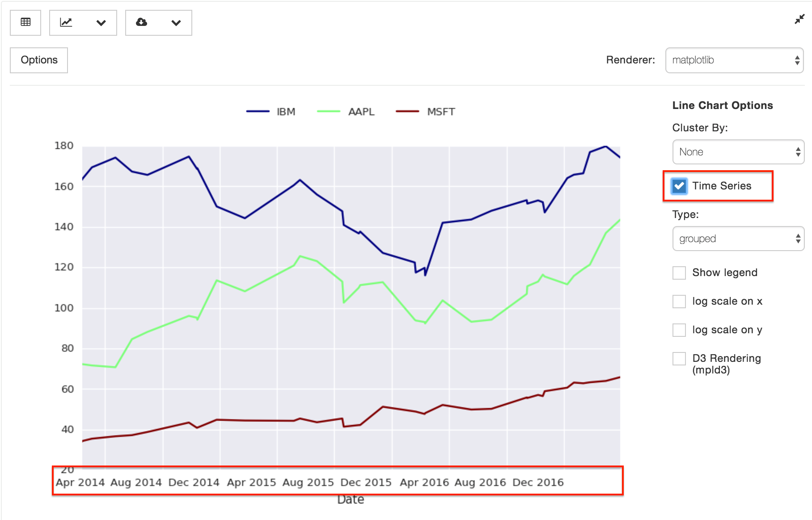Enable log scale on x checkbox

(x=679, y=301)
